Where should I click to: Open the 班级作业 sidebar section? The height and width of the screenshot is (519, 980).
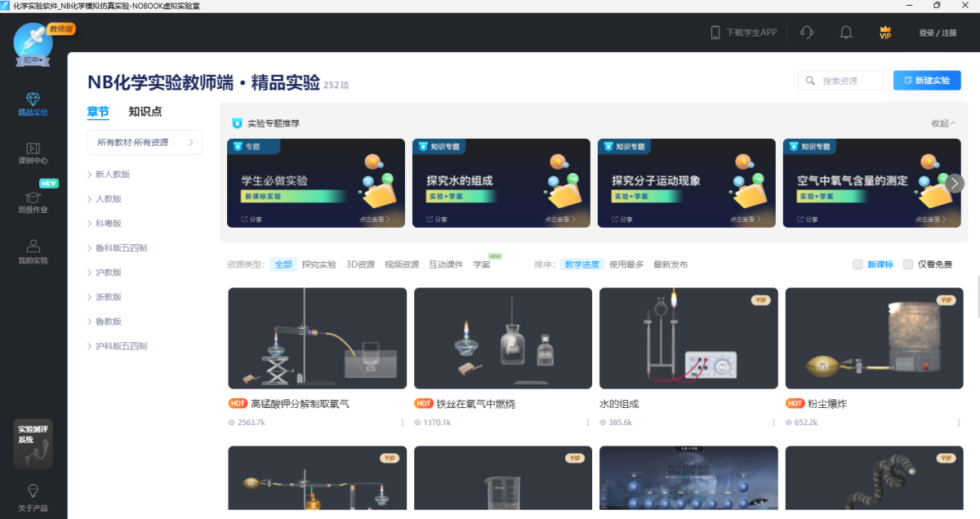33,202
